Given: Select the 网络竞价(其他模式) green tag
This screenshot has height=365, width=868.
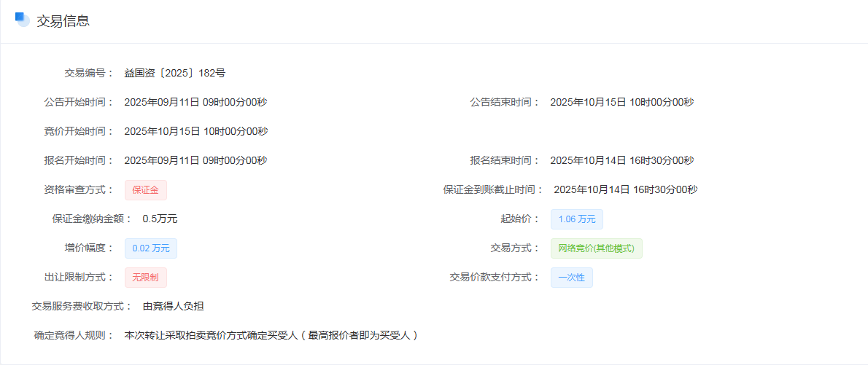Looking at the screenshot, I should 596,248.
